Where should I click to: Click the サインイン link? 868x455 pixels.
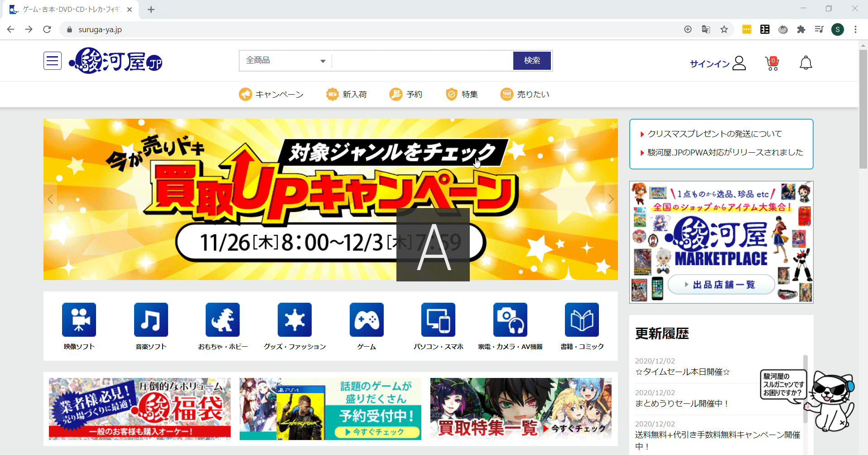(x=709, y=64)
